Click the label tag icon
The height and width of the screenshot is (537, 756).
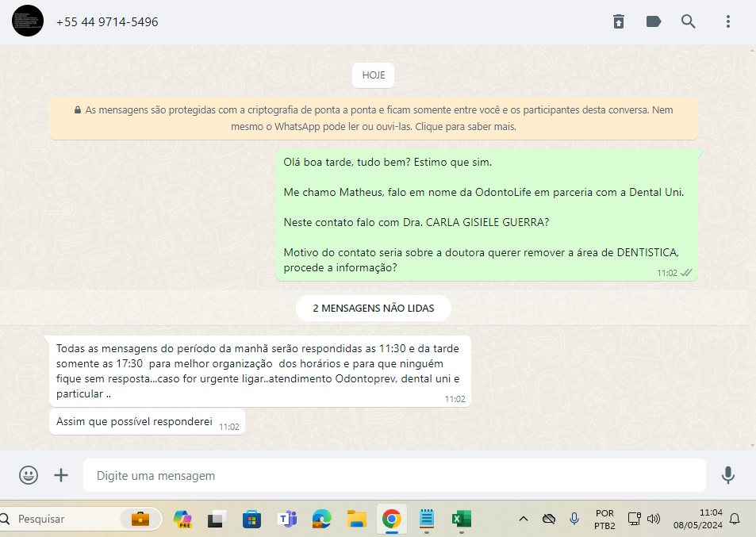point(654,21)
